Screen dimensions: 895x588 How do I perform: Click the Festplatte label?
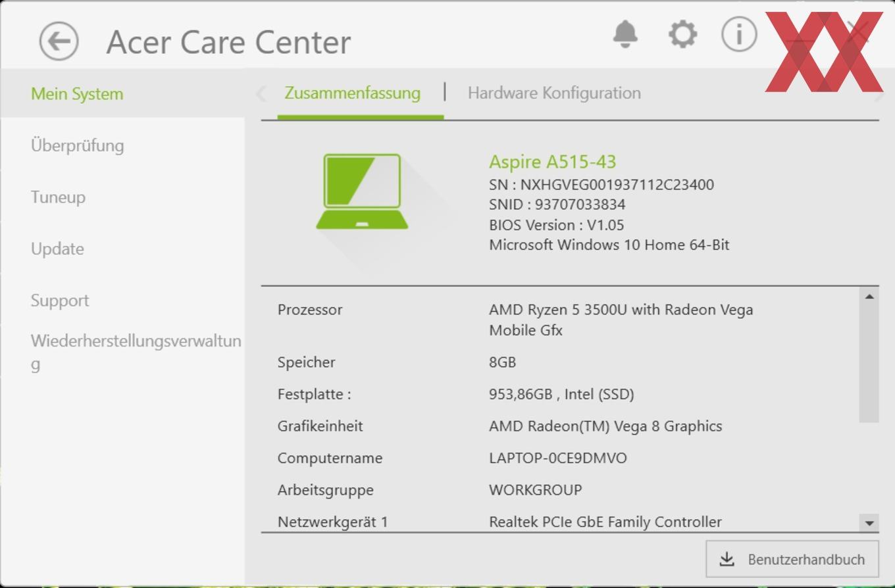314,394
